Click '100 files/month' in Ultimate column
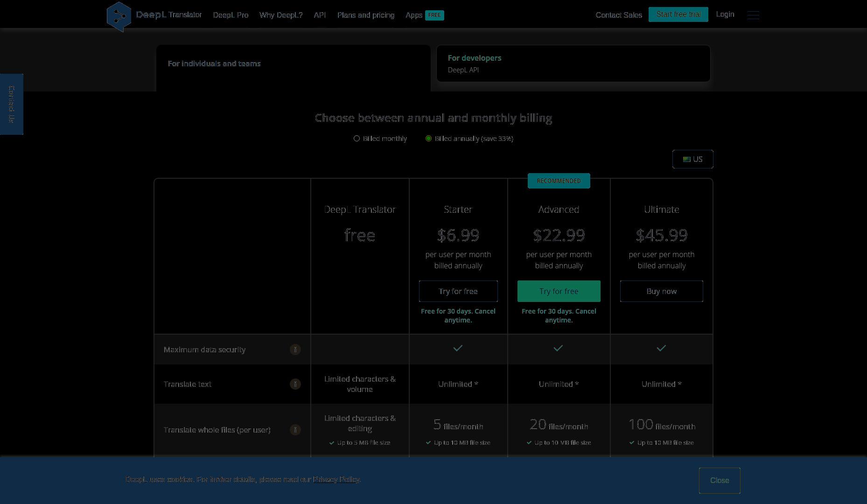The width and height of the screenshot is (867, 504). coord(662,425)
